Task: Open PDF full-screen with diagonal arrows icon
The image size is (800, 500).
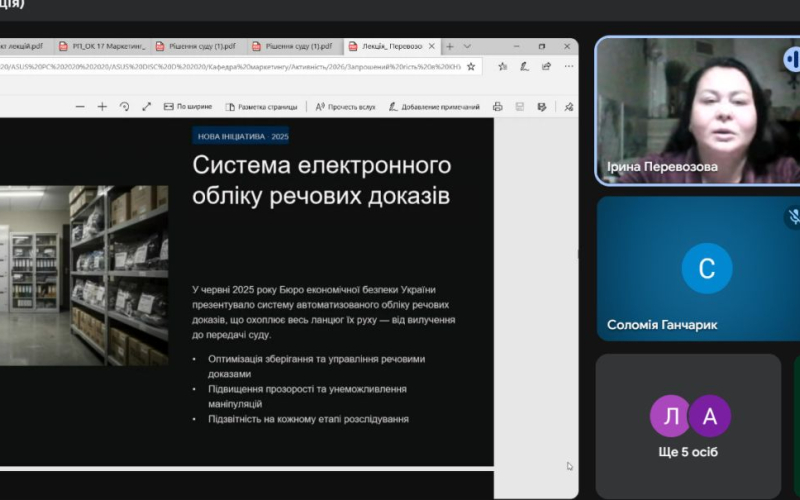Action: (x=147, y=107)
